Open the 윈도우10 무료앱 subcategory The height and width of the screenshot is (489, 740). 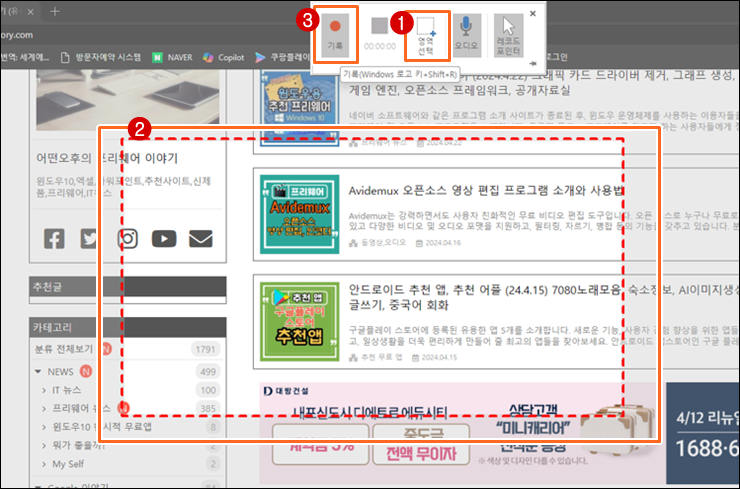point(102,427)
